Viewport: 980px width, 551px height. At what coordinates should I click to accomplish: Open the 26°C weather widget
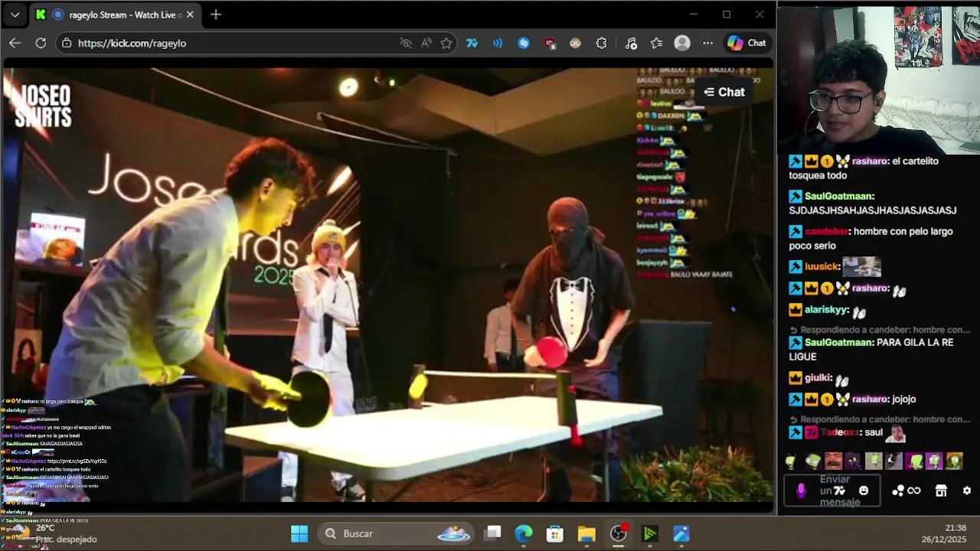click(x=54, y=533)
